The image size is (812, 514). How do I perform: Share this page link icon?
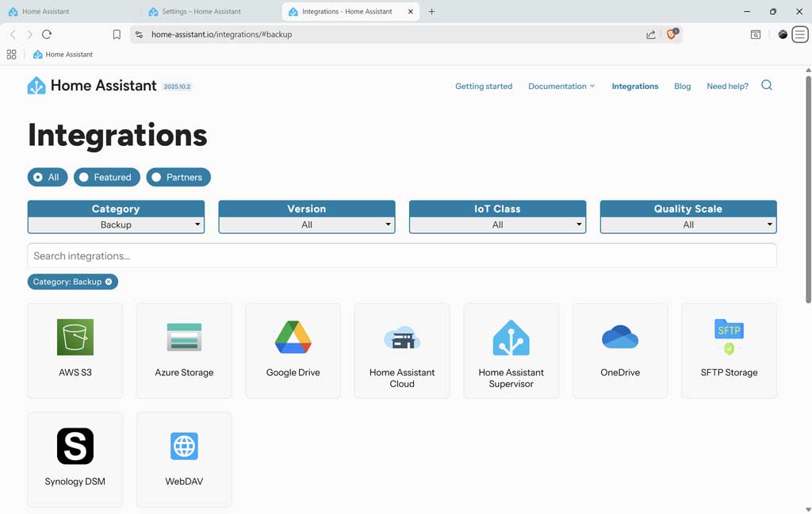coord(651,34)
